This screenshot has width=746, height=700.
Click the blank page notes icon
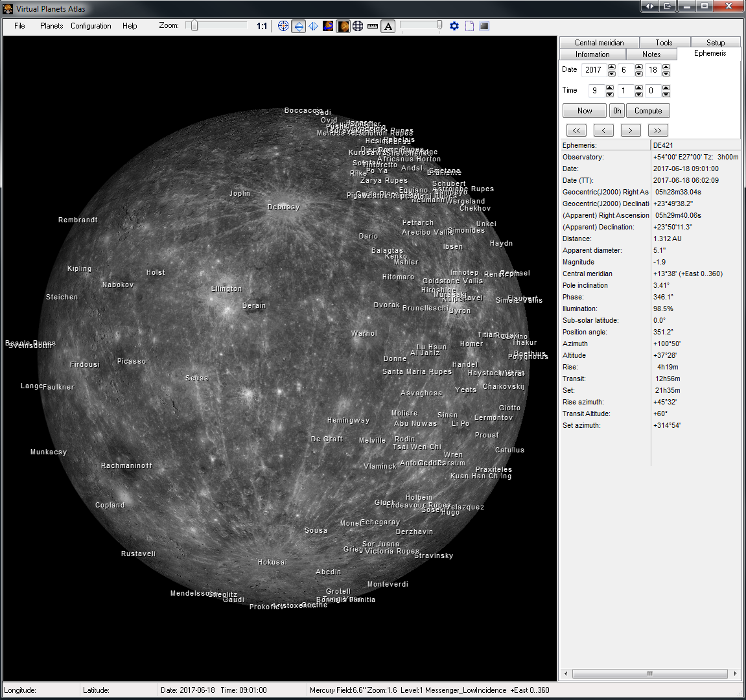(x=469, y=26)
